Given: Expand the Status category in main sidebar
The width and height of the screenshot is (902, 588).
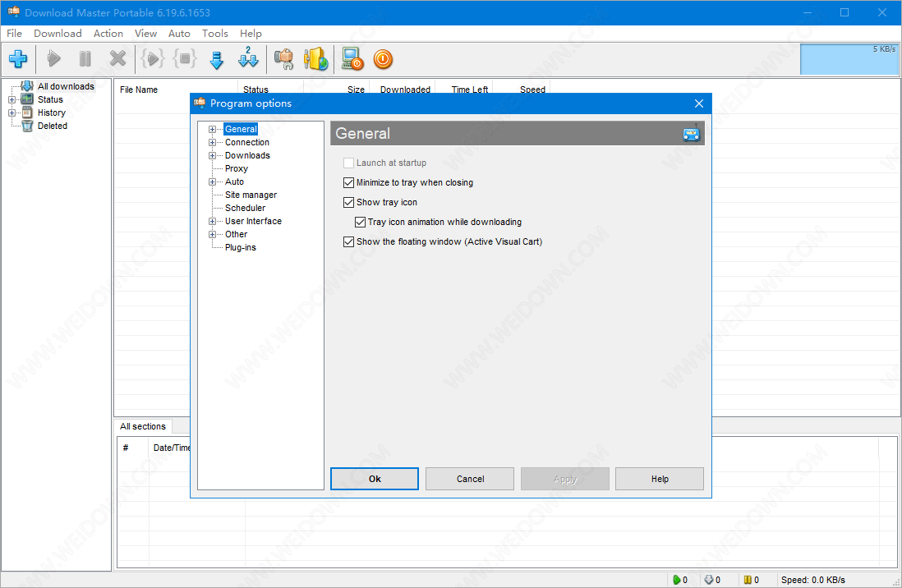Looking at the screenshot, I should tap(12, 99).
